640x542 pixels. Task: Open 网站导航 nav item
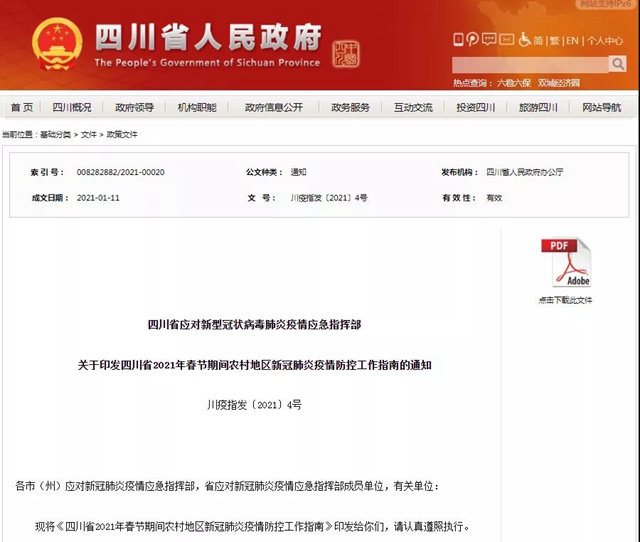click(x=601, y=108)
